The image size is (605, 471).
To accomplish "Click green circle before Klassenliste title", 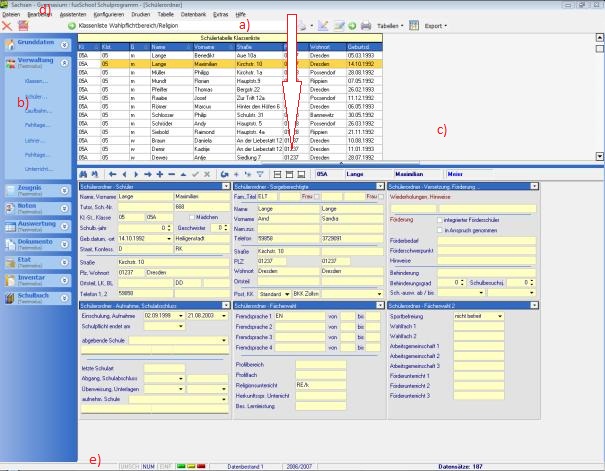I will [71, 26].
